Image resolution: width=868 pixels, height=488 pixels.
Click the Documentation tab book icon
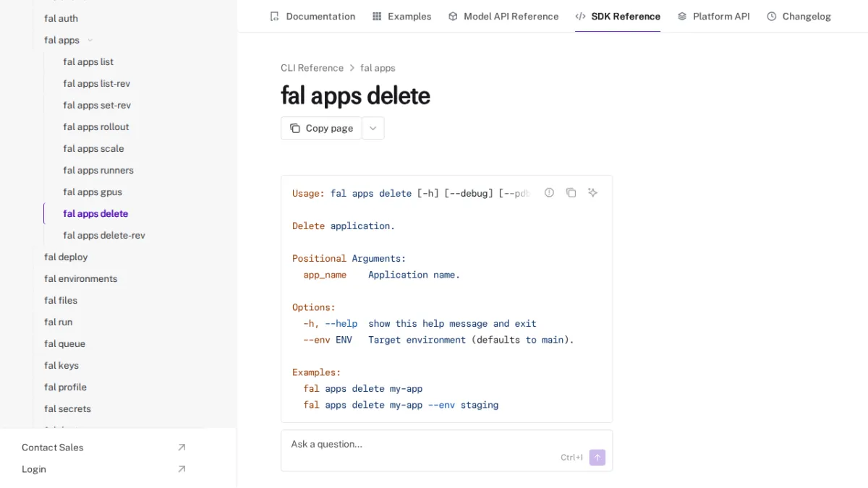point(274,16)
